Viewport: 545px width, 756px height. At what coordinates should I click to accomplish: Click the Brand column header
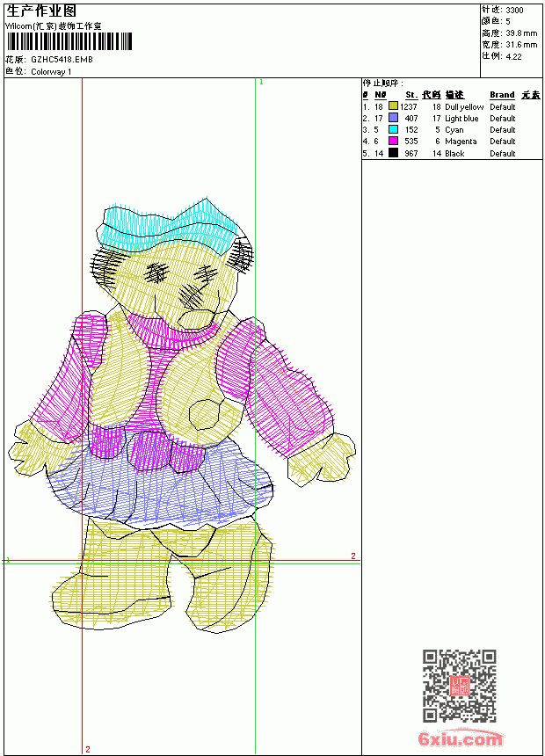(502, 95)
